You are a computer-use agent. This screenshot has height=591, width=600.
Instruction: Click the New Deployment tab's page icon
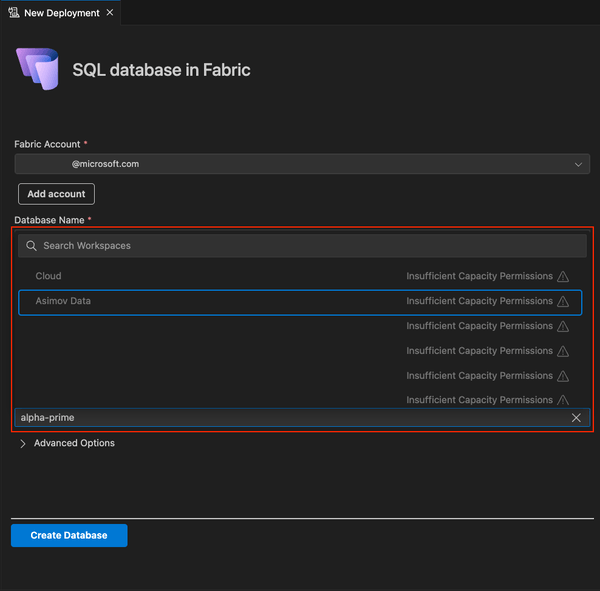tap(13, 13)
